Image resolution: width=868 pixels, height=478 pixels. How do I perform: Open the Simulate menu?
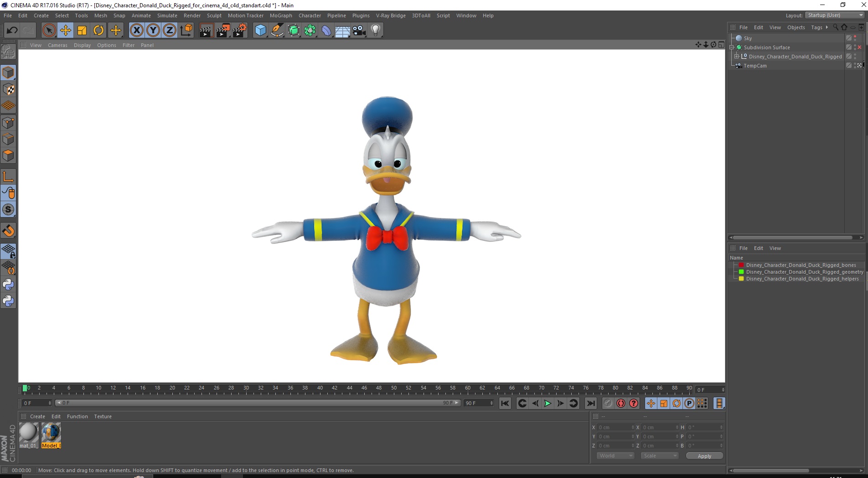[167, 16]
